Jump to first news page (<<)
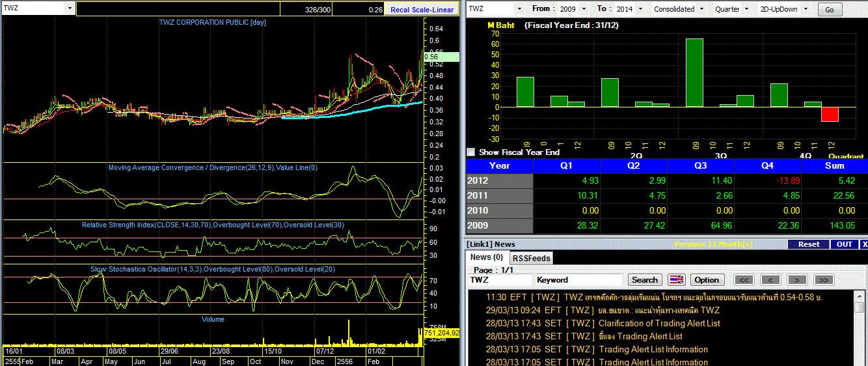Image resolution: width=868 pixels, height=366 pixels. coord(744,280)
